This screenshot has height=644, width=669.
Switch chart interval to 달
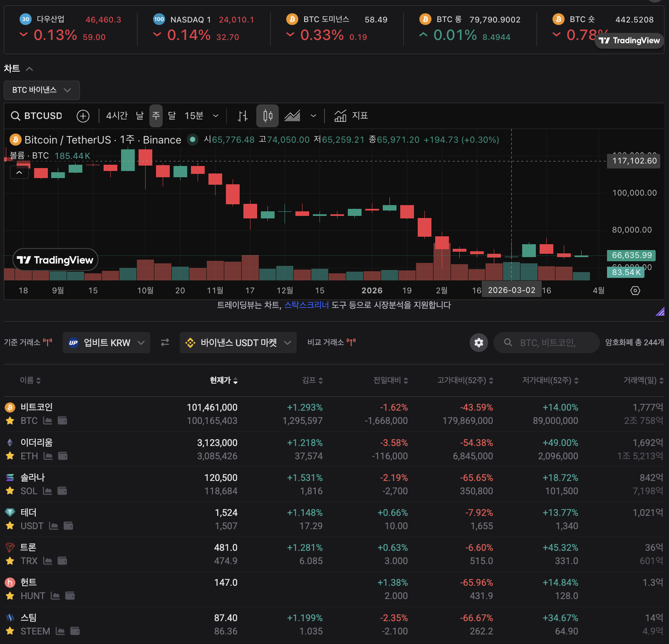point(172,116)
